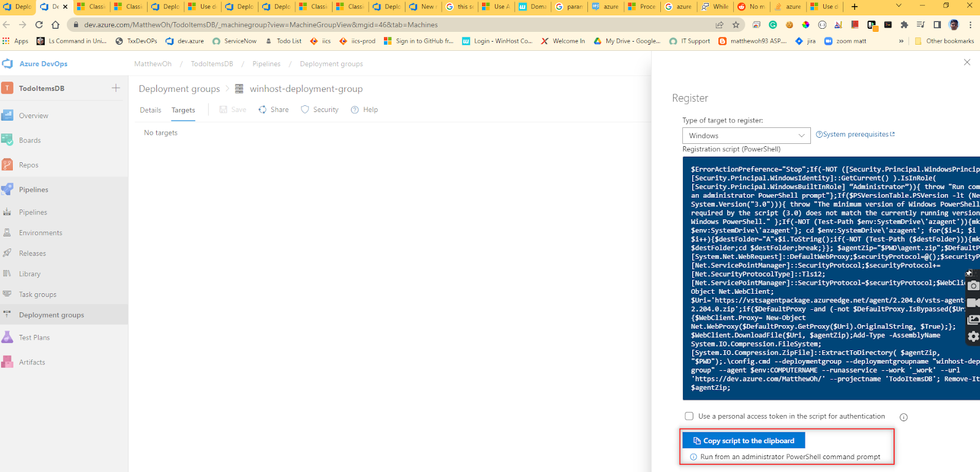Image resolution: width=980 pixels, height=472 pixels.
Task: Open the Apps bookmark shortcut
Action: click(x=15, y=41)
